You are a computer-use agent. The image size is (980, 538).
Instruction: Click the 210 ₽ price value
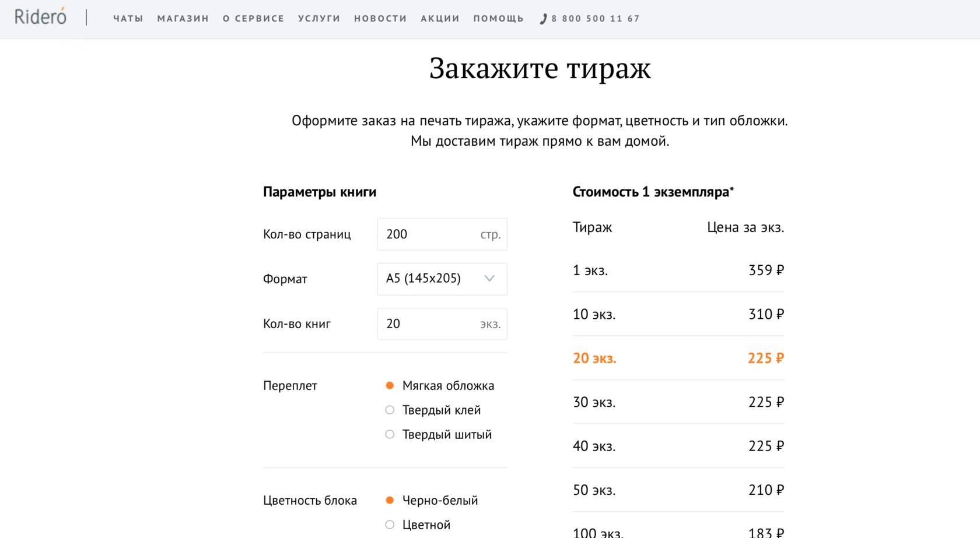coord(766,490)
